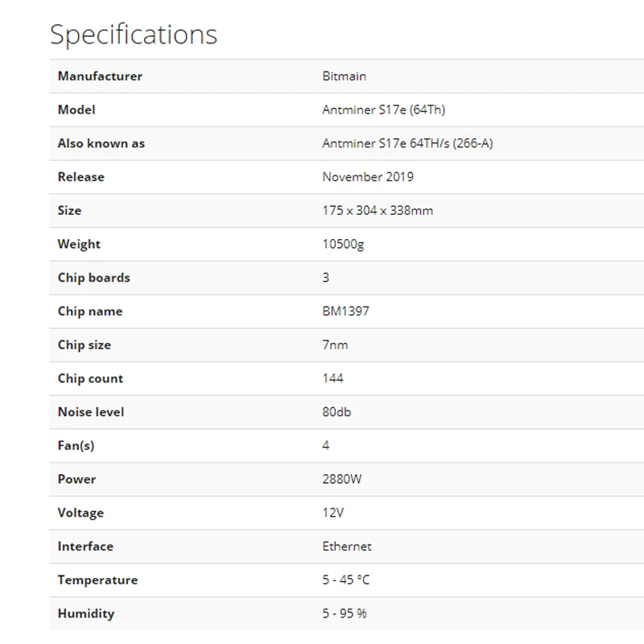
Task: Click the 12V voltage value
Action: (333, 513)
